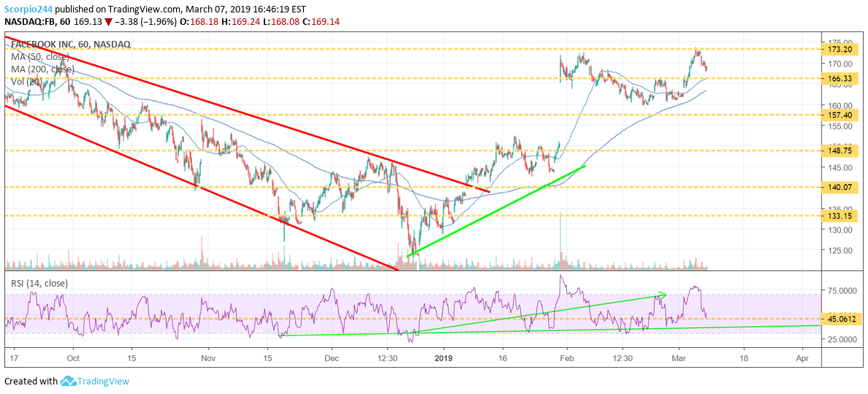
Task: Click the 145.00 price axis label
Action: [840, 167]
